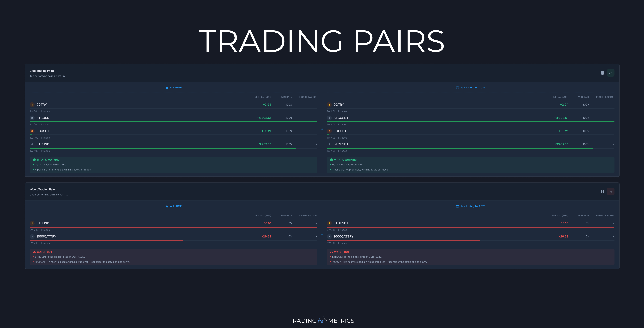The image size is (644, 328).
Task: Click date-range best PROFIT FACTOR column header
Action: 605,97
